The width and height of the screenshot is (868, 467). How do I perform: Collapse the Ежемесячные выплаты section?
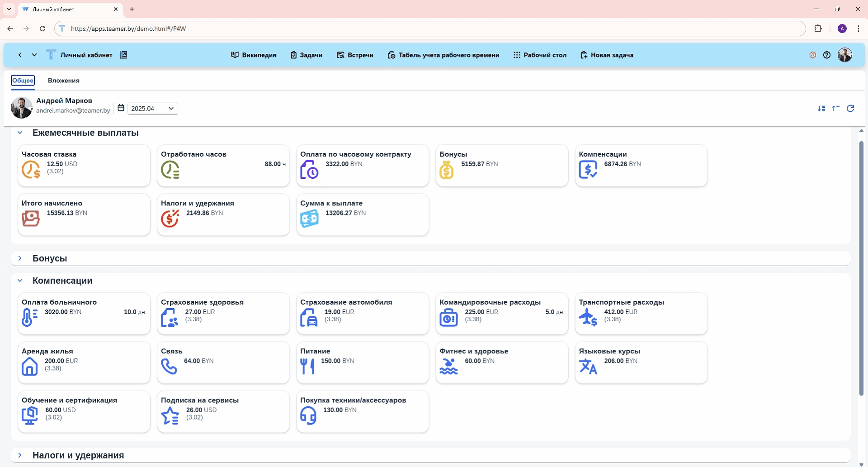[x=20, y=133]
